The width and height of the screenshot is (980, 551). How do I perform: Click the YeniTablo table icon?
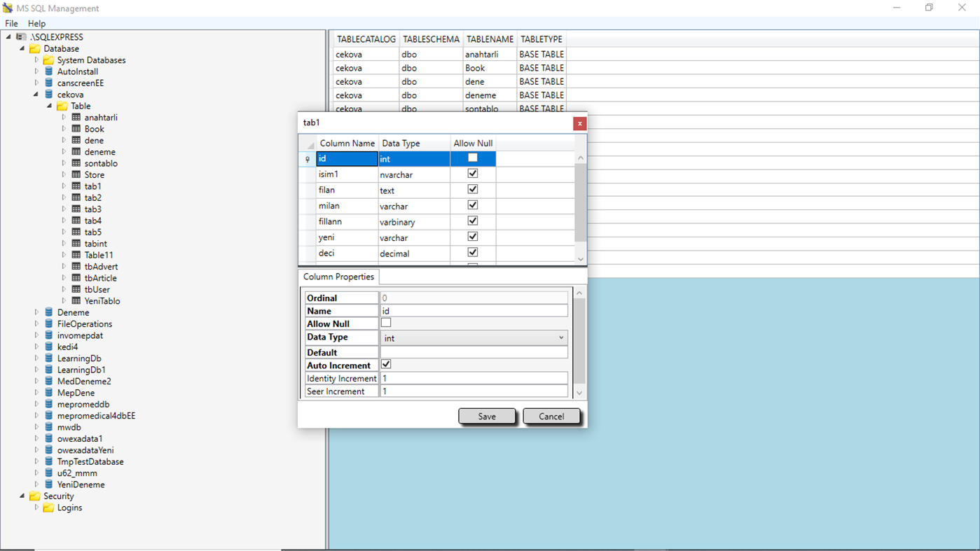(x=76, y=300)
